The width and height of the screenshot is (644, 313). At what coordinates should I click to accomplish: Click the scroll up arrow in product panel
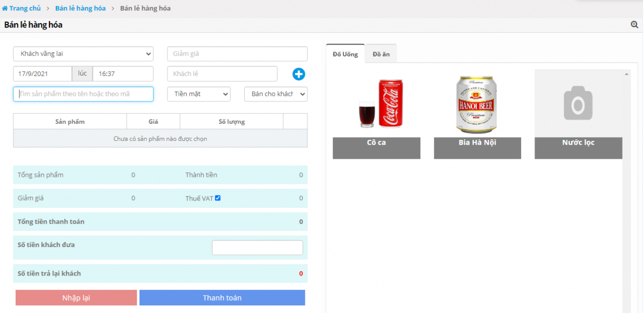pos(626,73)
